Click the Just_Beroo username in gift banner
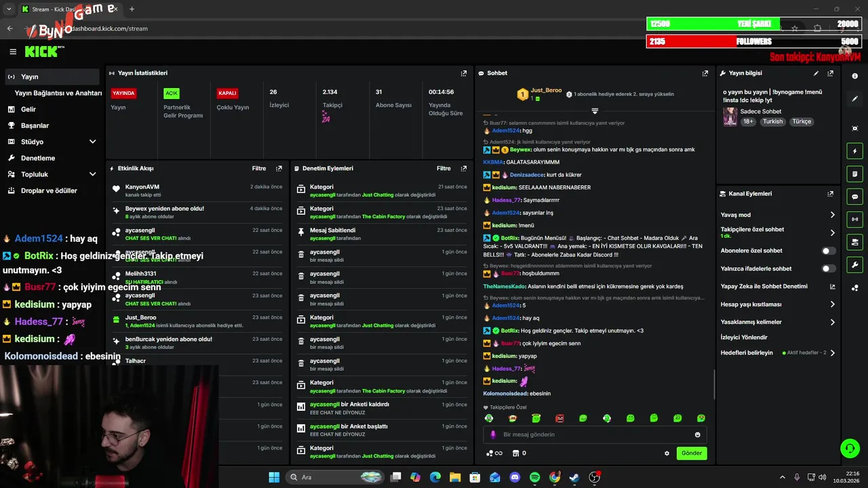The width and height of the screenshot is (868, 488). click(546, 90)
